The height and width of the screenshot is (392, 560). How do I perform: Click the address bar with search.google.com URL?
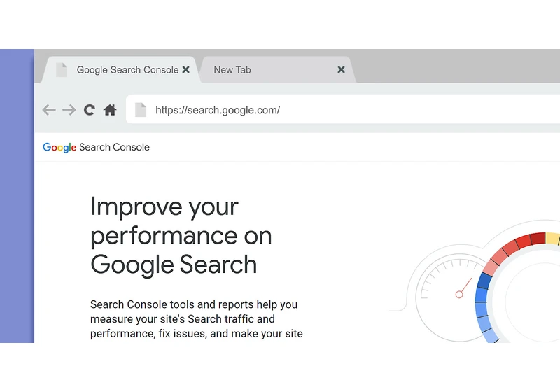tap(343, 110)
